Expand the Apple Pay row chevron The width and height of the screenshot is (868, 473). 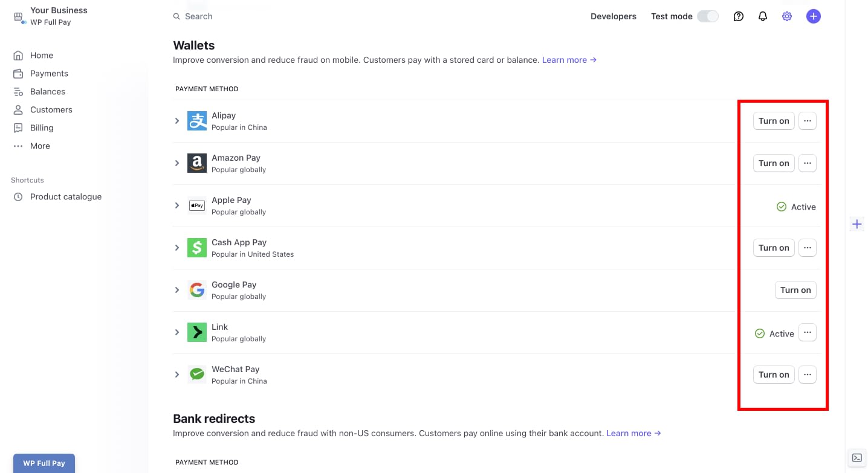pos(177,205)
